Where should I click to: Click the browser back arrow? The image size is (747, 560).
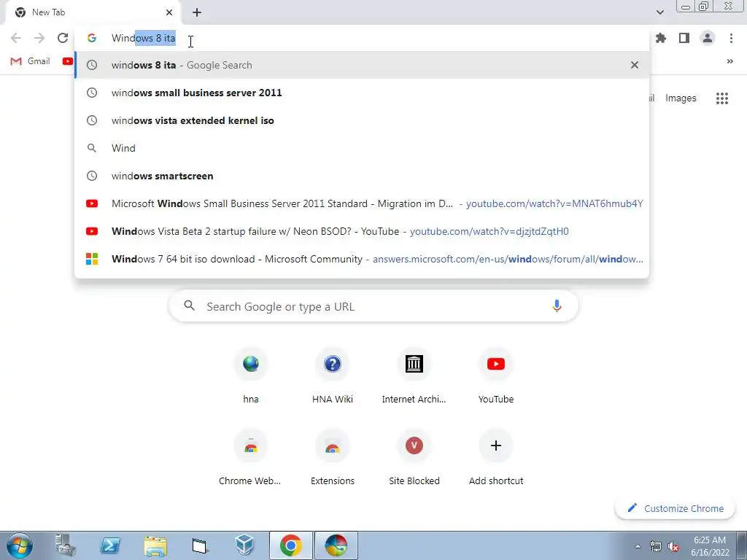[16, 38]
